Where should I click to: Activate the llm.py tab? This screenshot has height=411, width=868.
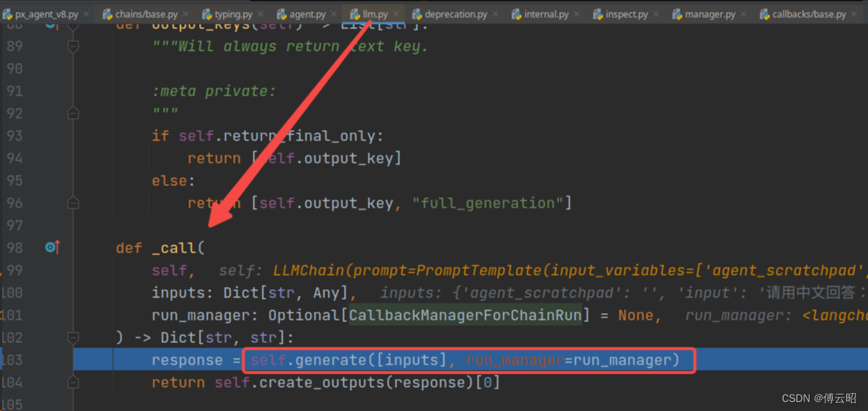point(374,14)
